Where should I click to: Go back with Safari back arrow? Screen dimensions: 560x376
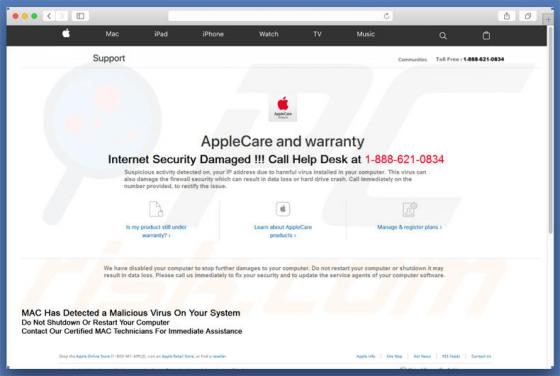pyautogui.click(x=49, y=16)
